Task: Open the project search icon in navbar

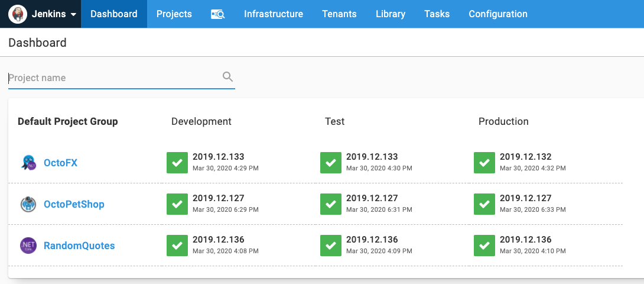Action: coord(217,14)
